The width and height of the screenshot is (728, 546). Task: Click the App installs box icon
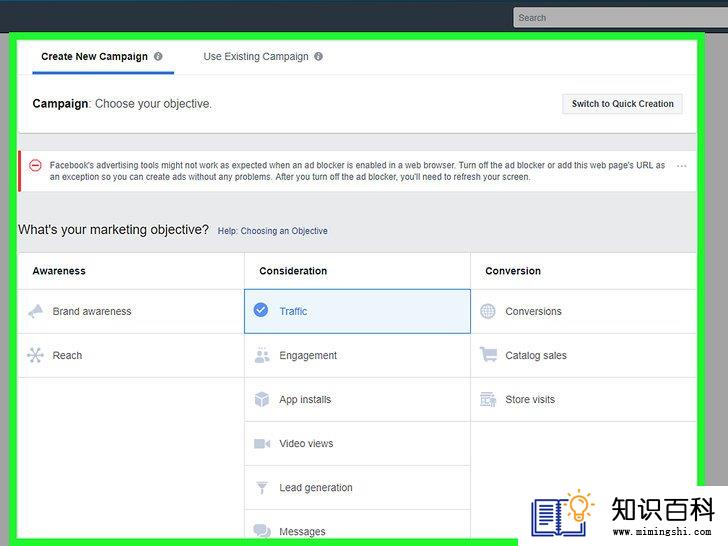pos(262,399)
